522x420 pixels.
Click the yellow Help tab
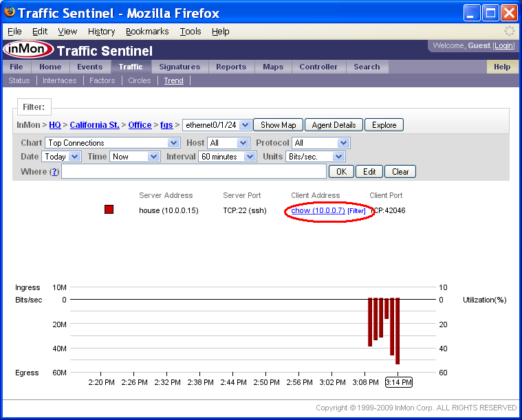pyautogui.click(x=502, y=67)
